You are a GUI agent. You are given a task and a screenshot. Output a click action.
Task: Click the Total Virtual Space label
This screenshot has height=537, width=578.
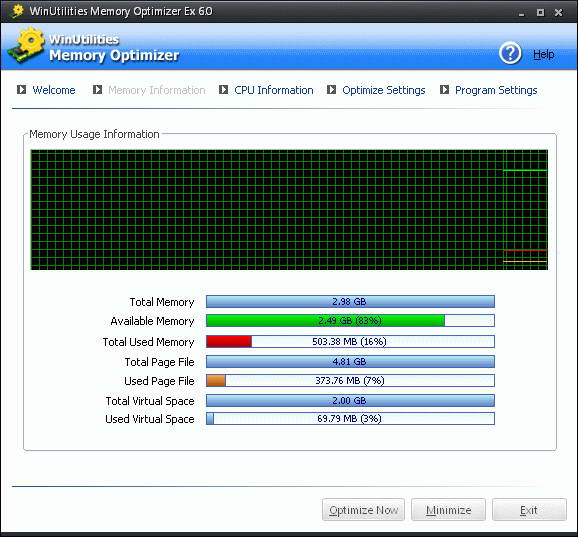point(150,401)
